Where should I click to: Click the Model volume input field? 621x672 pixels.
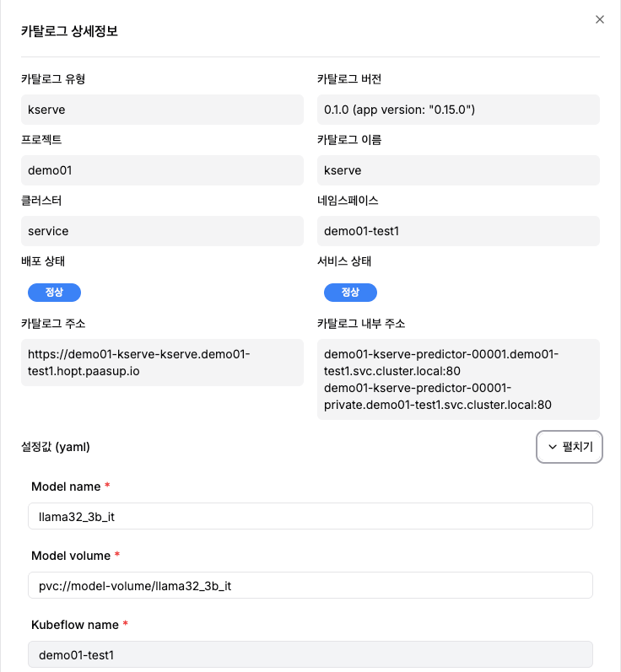(x=310, y=585)
